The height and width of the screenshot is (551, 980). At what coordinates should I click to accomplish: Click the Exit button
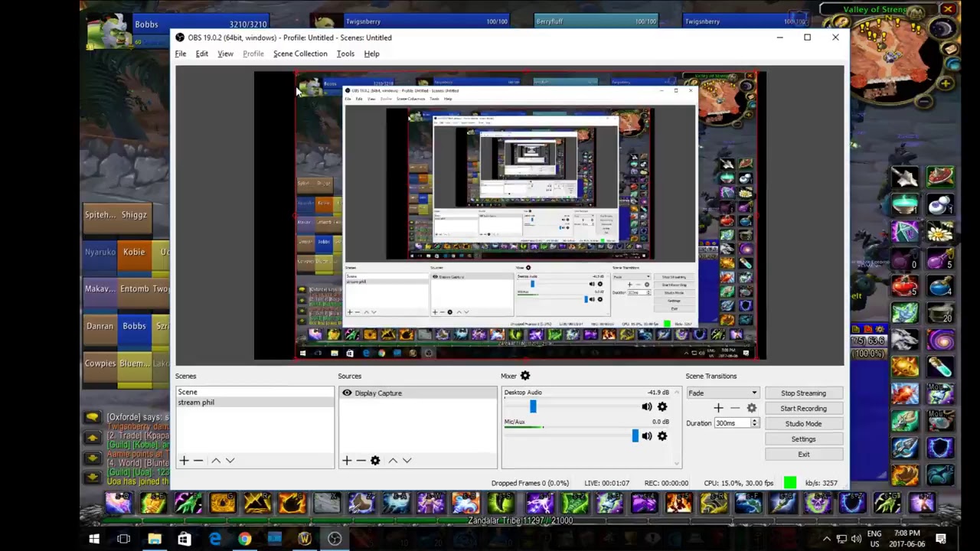click(803, 455)
